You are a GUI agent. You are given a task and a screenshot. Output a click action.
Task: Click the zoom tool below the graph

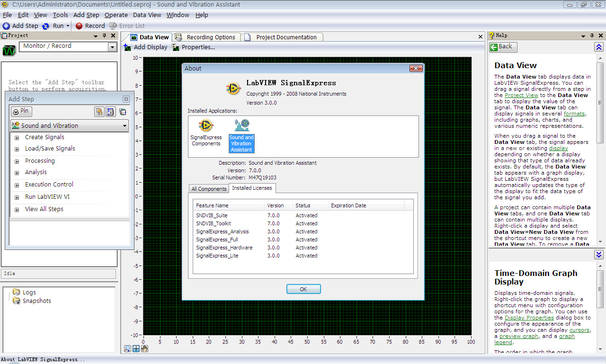[127, 349]
